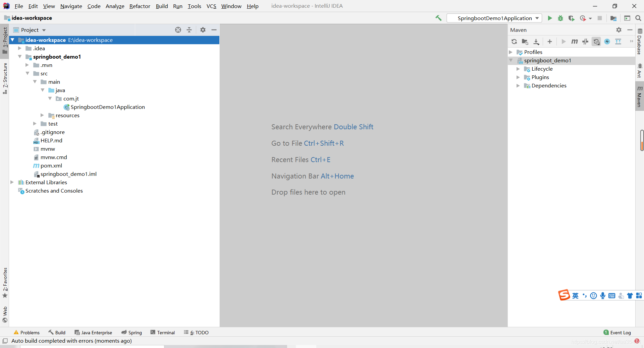
Task: Open the Spring tool window tab
Action: click(131, 333)
